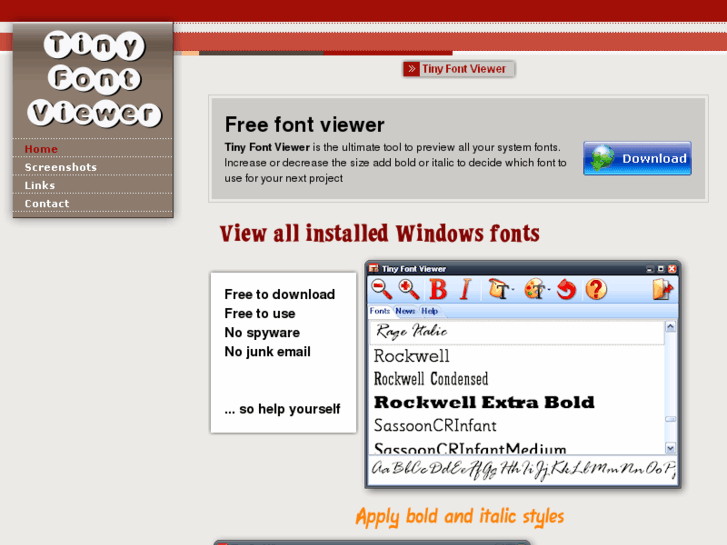Image resolution: width=727 pixels, height=545 pixels.
Task: Select the SassoonCRInfantMedium font row
Action: pyautogui.click(x=517, y=447)
